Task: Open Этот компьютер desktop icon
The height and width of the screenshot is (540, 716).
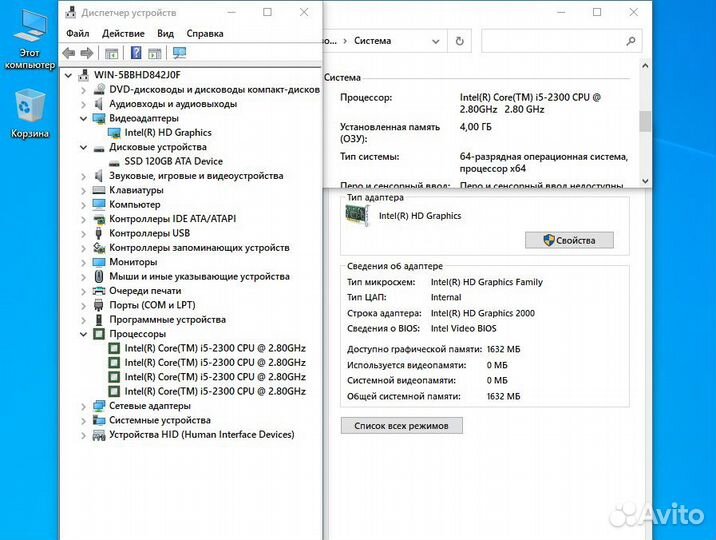Action: tap(30, 40)
